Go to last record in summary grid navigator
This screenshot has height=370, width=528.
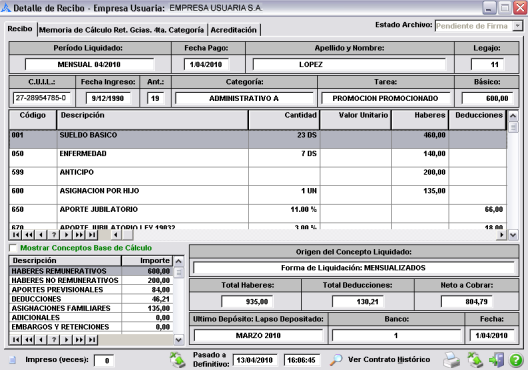pos(92,339)
